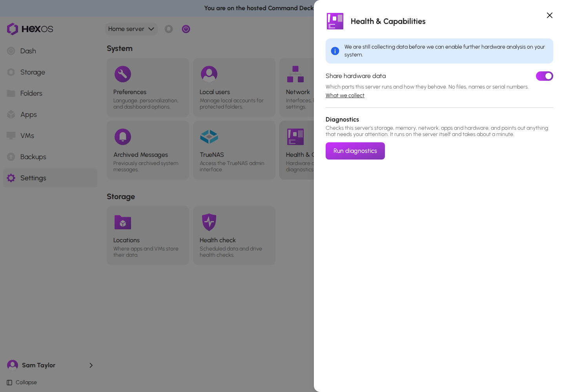Open the Preferences wrench icon
The height and width of the screenshot is (392, 565).
(x=123, y=74)
